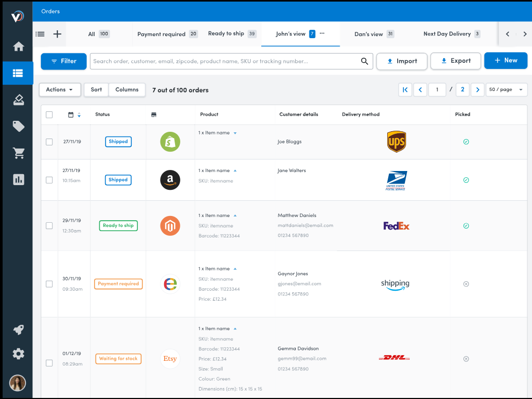The image size is (532, 399).
Task: Collapse Gemma Davidson item details
Action: point(235,329)
